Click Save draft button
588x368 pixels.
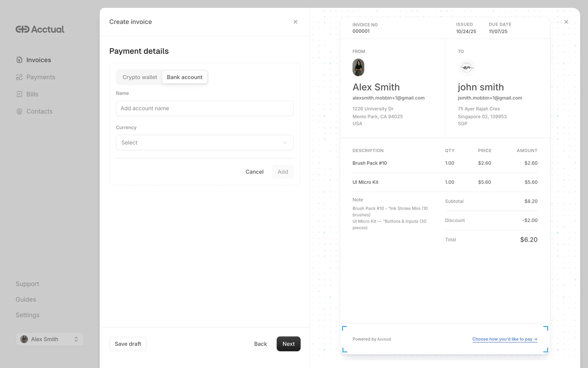[x=128, y=344]
